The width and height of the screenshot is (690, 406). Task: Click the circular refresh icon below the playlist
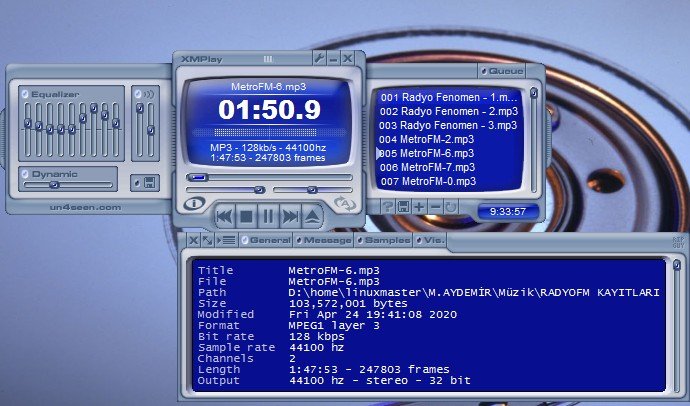tap(451, 207)
